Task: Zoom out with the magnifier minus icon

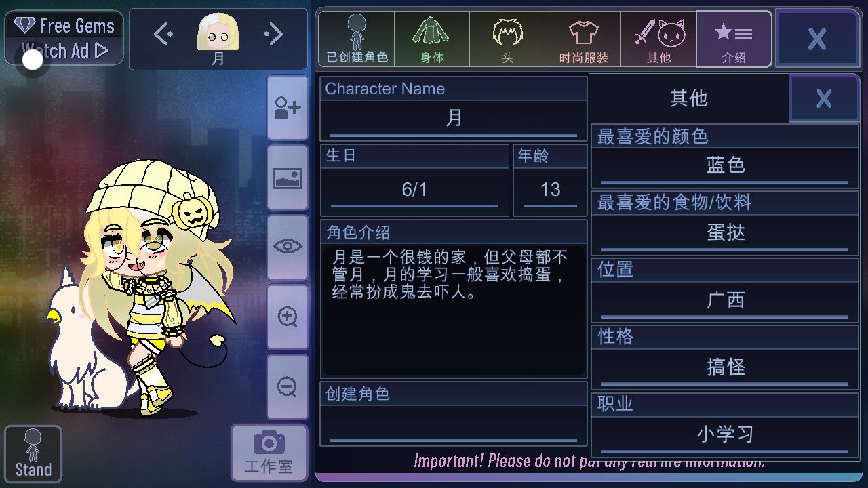Action: (x=288, y=386)
